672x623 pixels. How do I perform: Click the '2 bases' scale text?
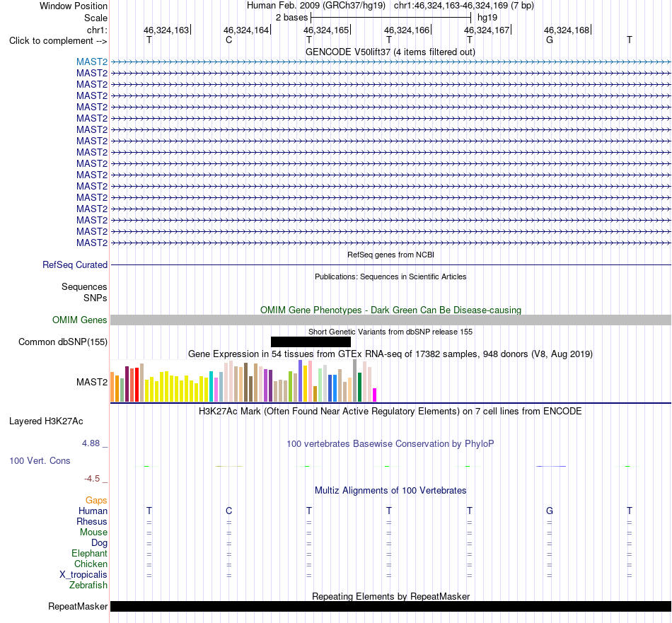[x=291, y=18]
